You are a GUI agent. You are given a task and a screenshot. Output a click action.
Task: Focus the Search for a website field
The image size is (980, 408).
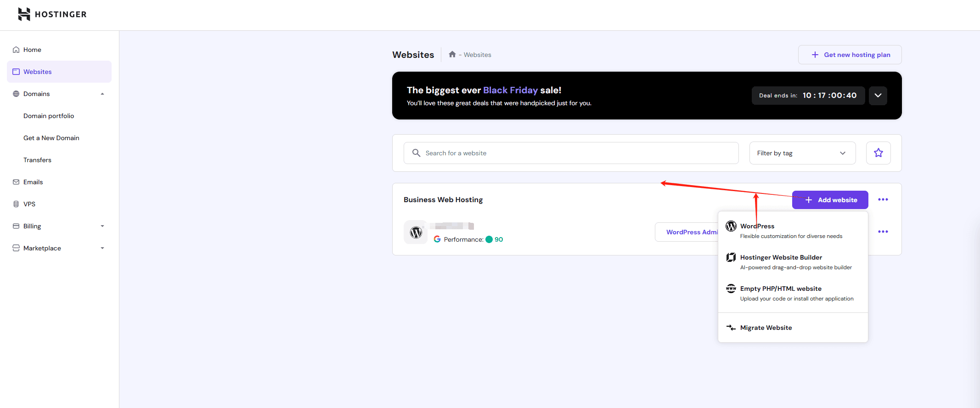[x=571, y=153]
